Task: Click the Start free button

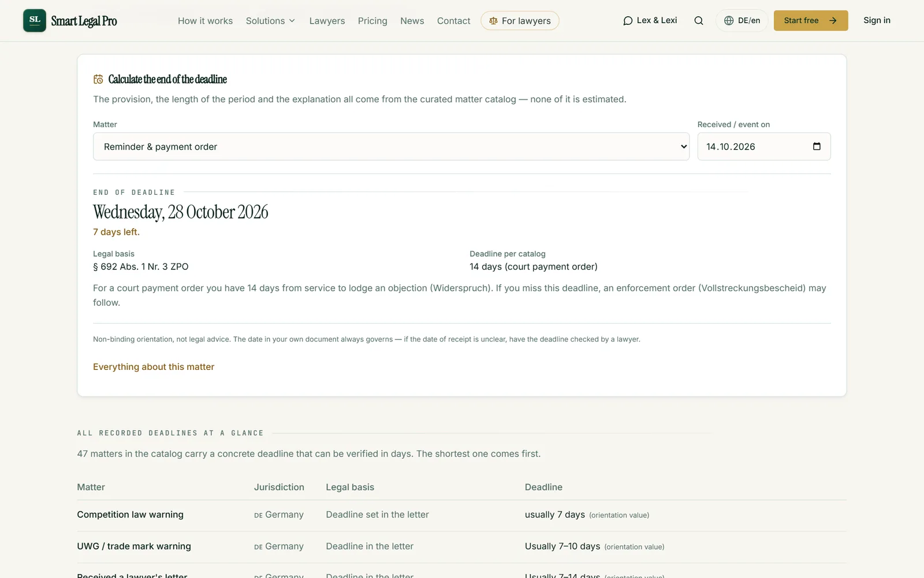Action: coord(811,21)
